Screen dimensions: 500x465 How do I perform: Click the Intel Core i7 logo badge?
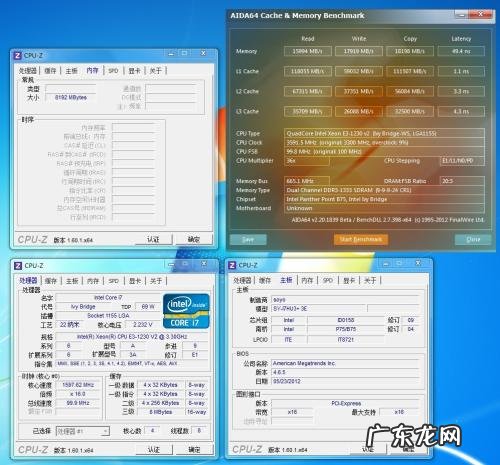[x=186, y=311]
